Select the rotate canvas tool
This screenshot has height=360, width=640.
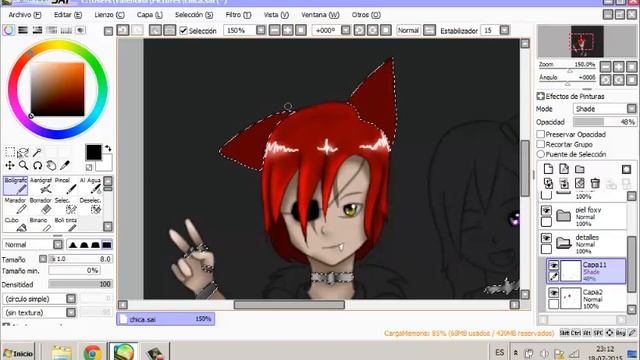37,165
